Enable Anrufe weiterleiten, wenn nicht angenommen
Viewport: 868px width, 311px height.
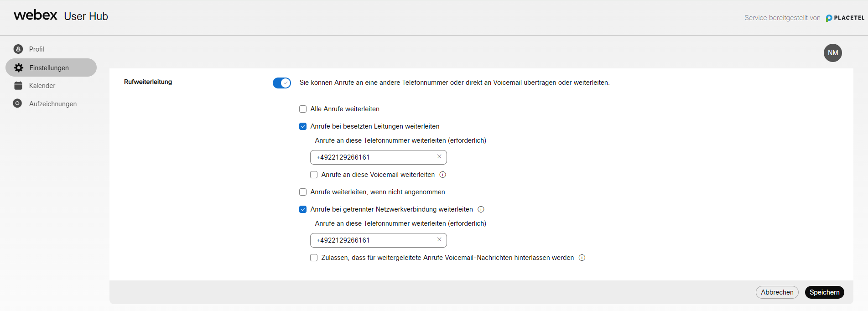(303, 192)
